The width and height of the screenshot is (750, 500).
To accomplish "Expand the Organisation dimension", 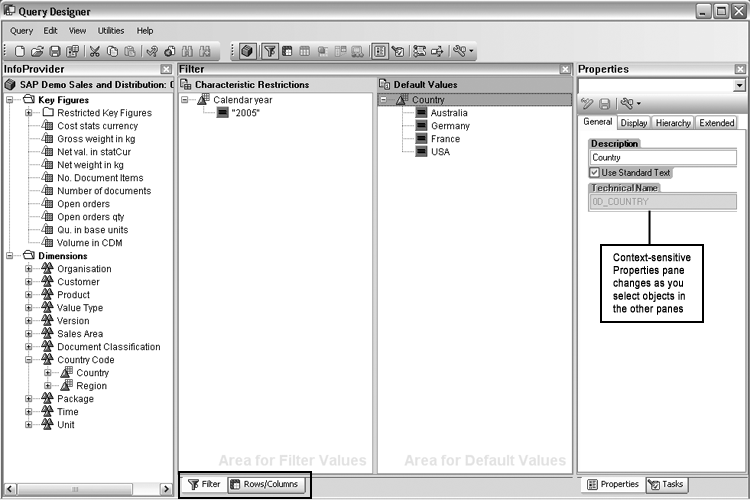I will tap(29, 268).
